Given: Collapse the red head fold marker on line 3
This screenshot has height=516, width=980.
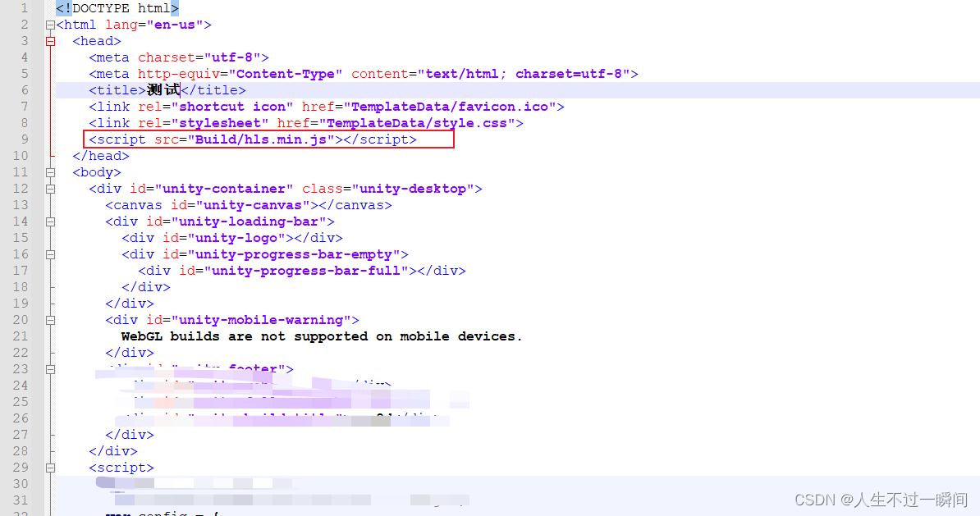Looking at the screenshot, I should (50, 41).
